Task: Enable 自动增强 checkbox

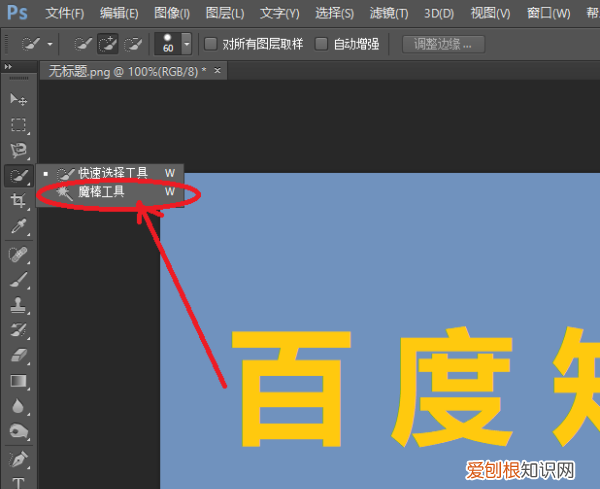Action: click(x=321, y=44)
